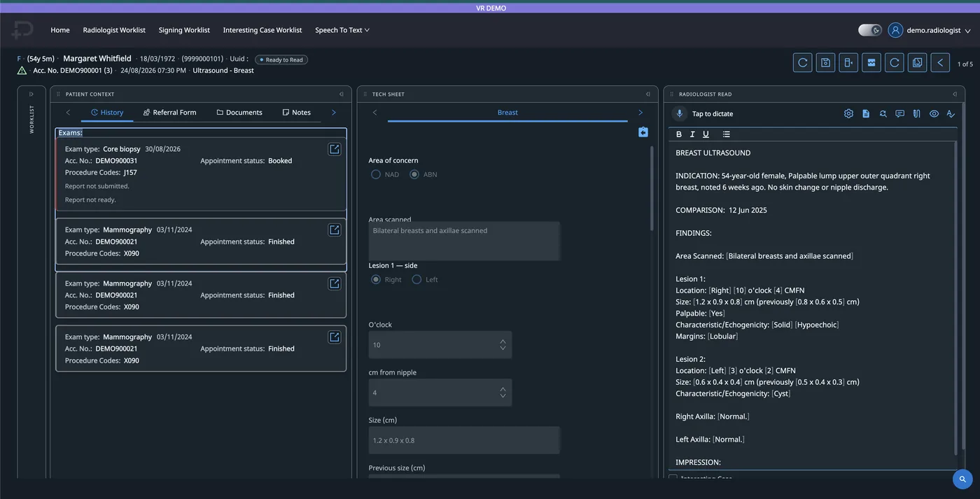Image resolution: width=980 pixels, height=499 pixels.
Task: Insert a bulleted list in the report
Action: point(726,134)
